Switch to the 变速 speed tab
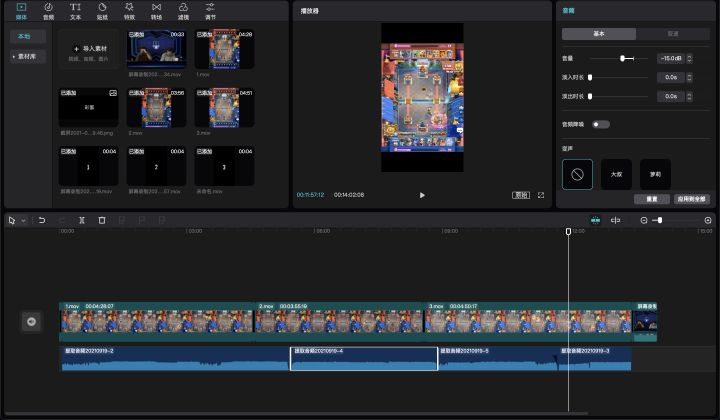Screen dimensions: 720x420 [x=673, y=34]
